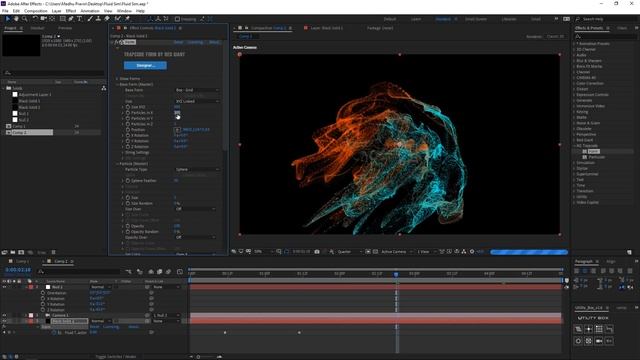Click the current timecode display in timeline

(18, 270)
